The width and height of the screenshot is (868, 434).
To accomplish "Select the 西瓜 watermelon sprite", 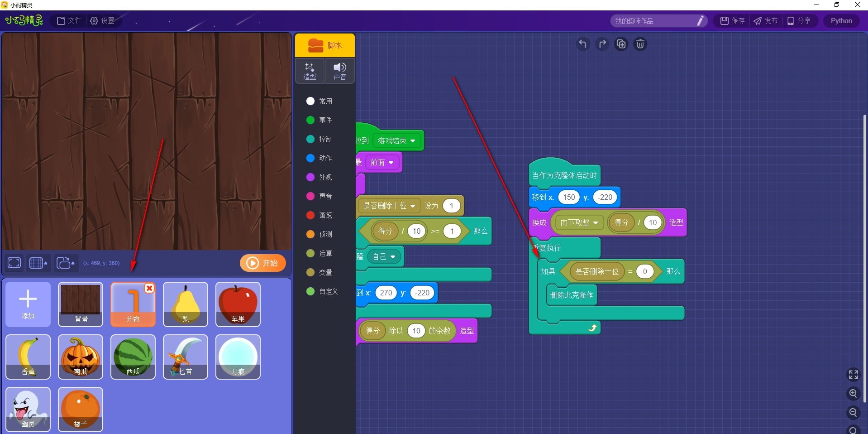I will point(133,357).
